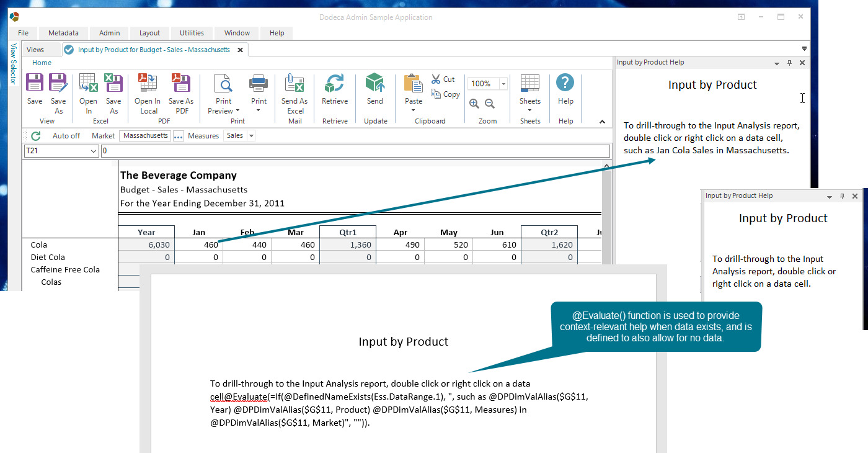Click the formula bar showing 0
This screenshot has width=868, height=453.
tap(355, 151)
